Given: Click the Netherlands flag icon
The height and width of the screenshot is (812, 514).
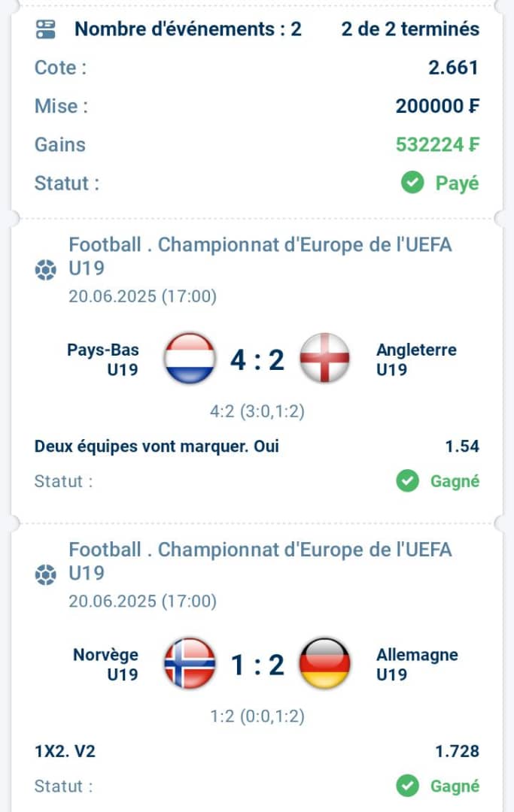Looking at the screenshot, I should click(x=190, y=359).
